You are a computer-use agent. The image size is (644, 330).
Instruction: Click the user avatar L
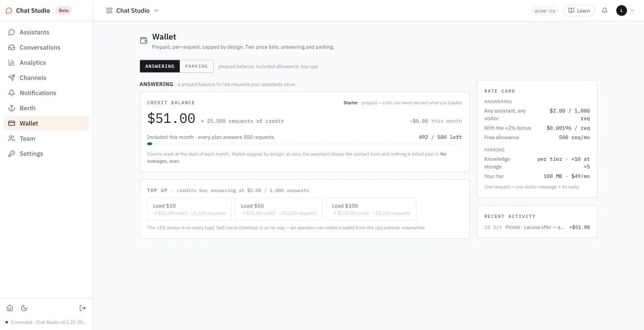coord(622,11)
